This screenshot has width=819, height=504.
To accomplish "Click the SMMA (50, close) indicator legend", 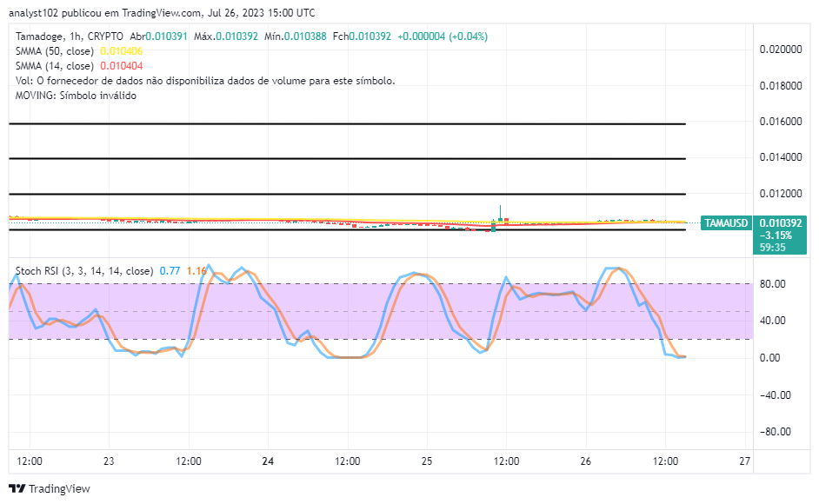I will (x=54, y=51).
